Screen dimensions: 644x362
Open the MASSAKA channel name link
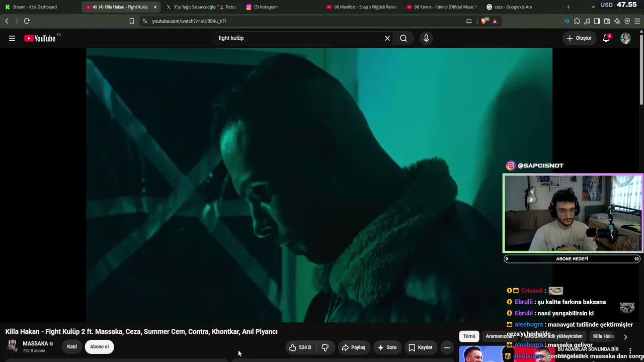(x=35, y=344)
